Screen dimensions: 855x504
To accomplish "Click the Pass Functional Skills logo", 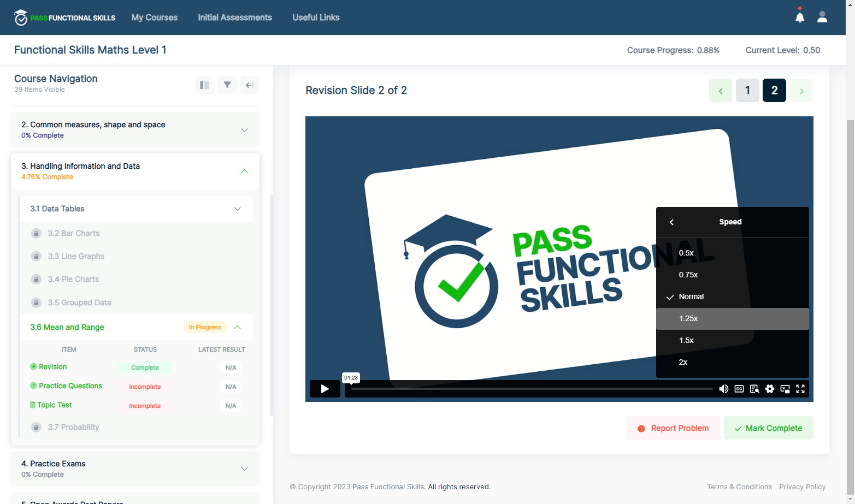I will (64, 17).
